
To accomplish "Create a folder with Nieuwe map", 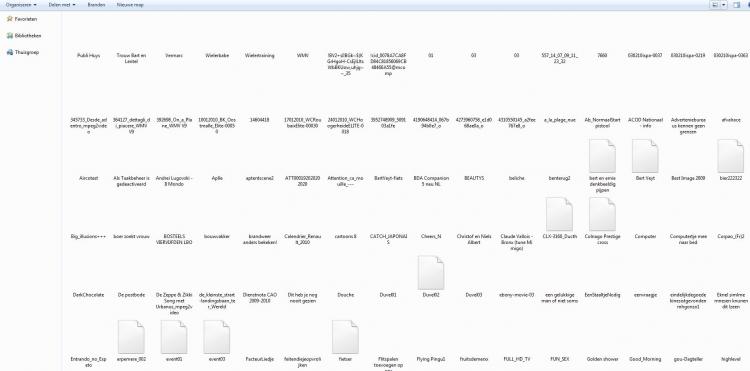I will 130,5.
